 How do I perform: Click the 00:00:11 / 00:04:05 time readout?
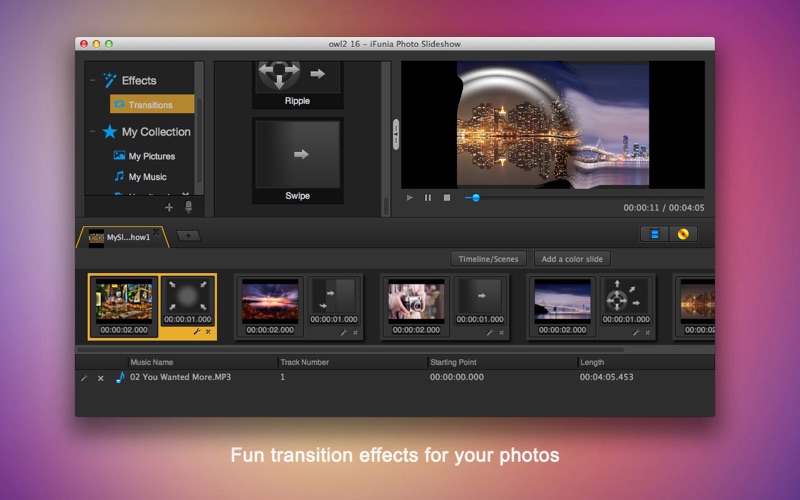coord(663,208)
